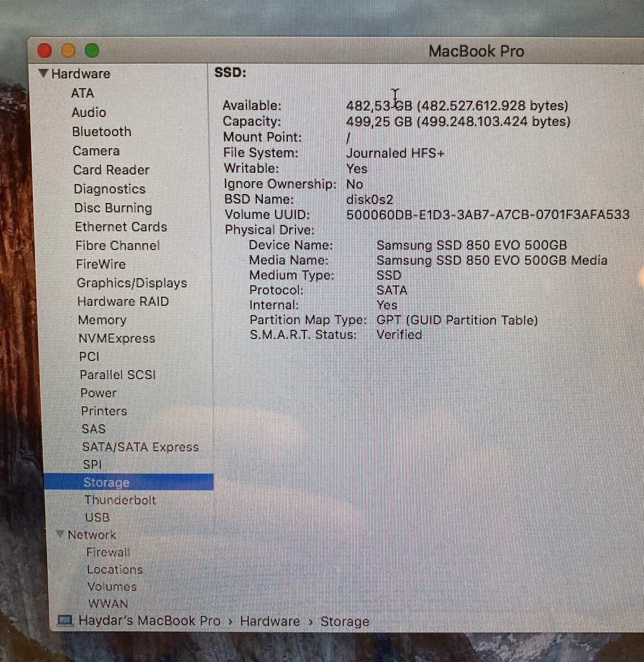Open SATA/SATA Express section

click(141, 447)
